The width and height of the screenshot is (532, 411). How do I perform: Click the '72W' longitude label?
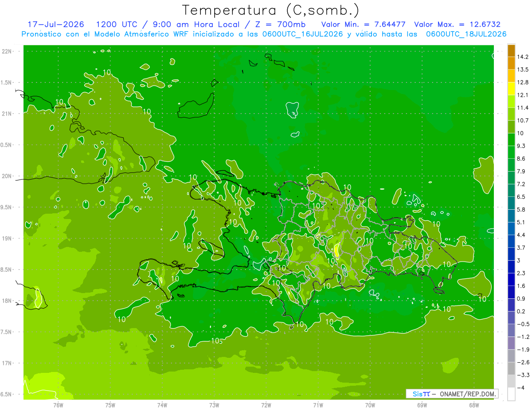(x=266, y=405)
